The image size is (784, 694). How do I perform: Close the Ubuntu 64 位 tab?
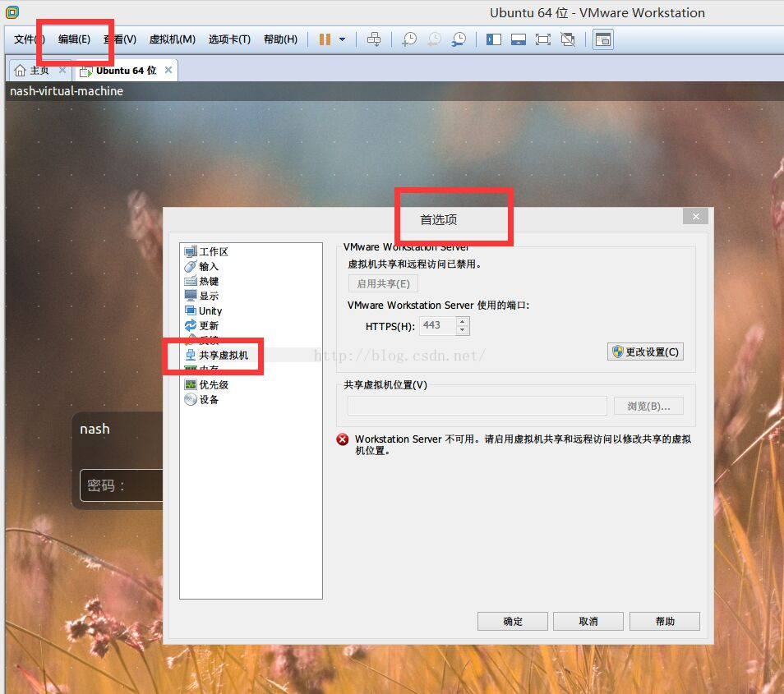[168, 70]
